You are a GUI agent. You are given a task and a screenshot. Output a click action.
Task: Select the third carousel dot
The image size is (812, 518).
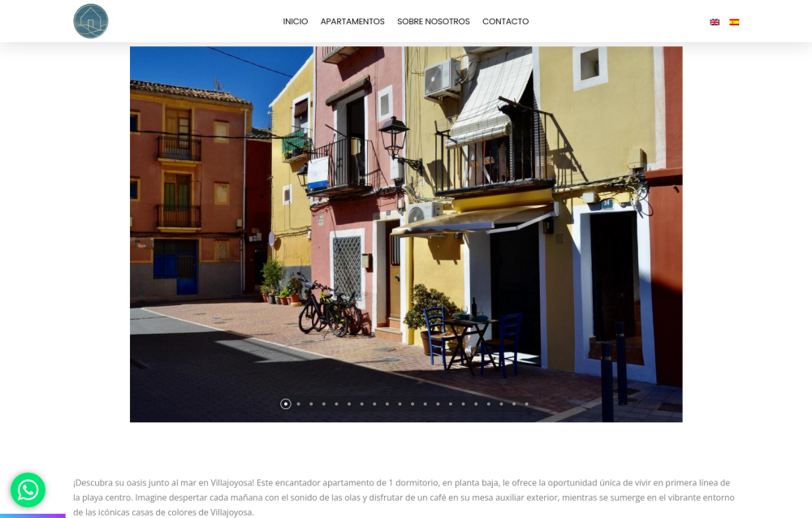pyautogui.click(x=311, y=404)
